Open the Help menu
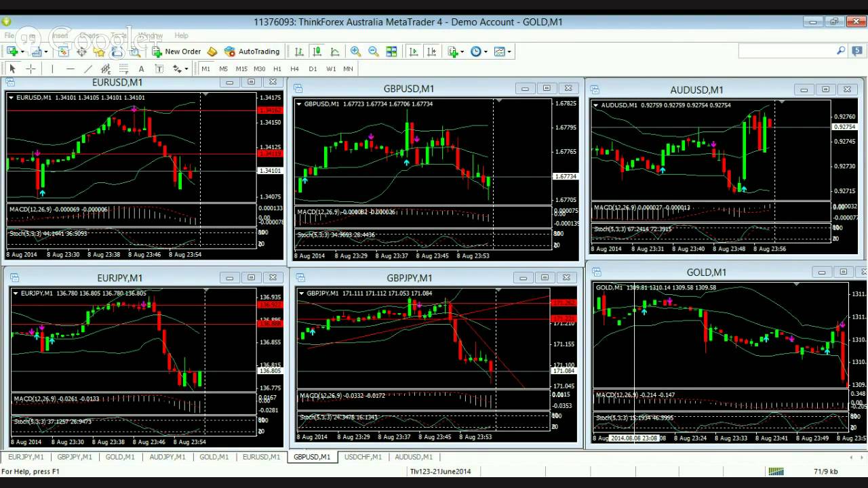Viewport: 868px width, 488px height. [181, 36]
